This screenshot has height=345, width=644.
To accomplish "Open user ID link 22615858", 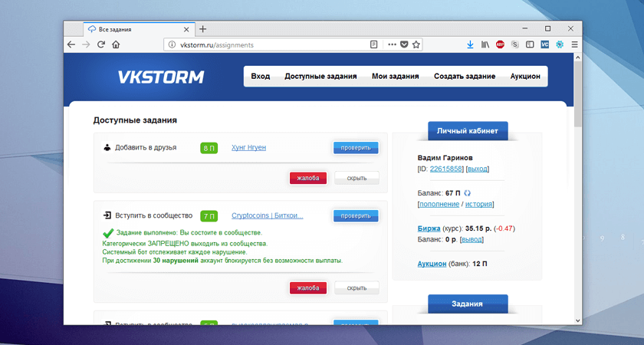I will pos(446,169).
